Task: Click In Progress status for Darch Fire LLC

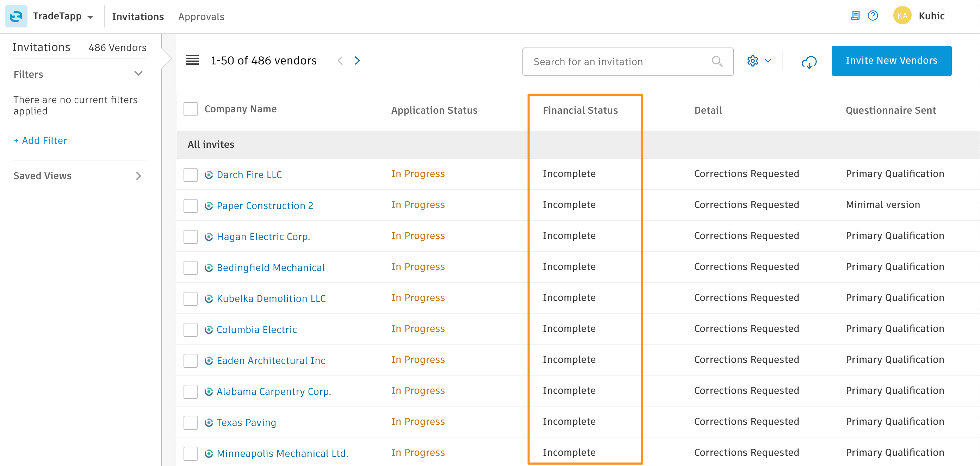Action: coord(418,174)
